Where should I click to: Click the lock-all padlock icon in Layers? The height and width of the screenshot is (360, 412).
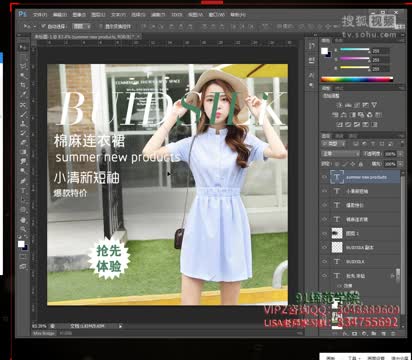pos(361,164)
